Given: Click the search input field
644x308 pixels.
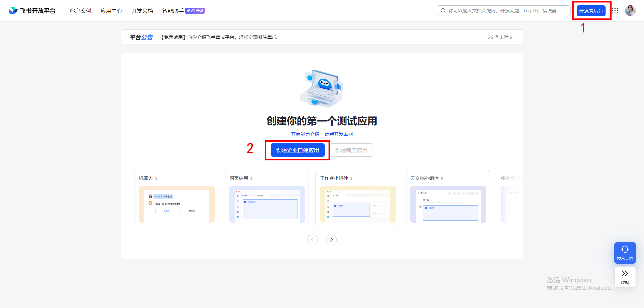Looking at the screenshot, I should (500, 10).
